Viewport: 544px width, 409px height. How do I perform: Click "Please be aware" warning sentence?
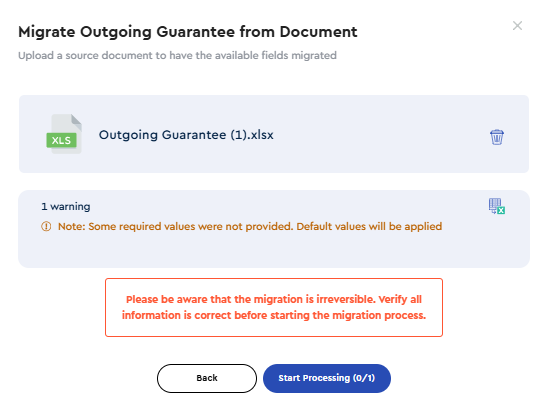pos(251,299)
